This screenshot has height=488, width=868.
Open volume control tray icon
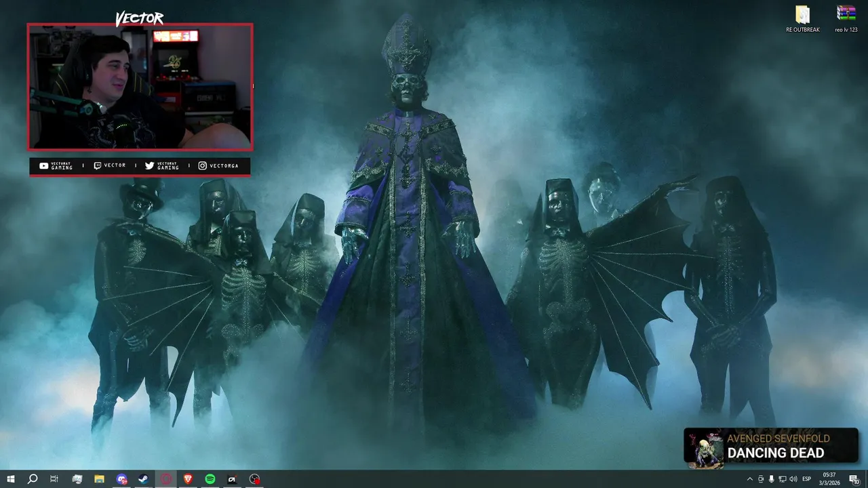pyautogui.click(x=793, y=479)
